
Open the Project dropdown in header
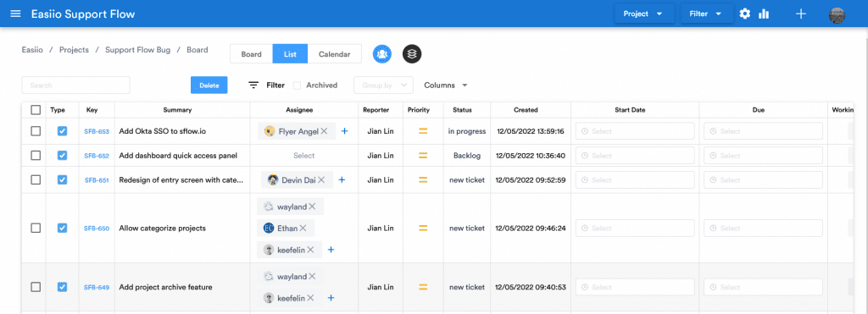(644, 14)
